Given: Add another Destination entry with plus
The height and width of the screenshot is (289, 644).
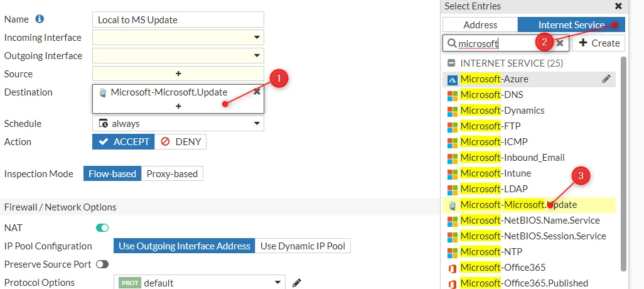Looking at the screenshot, I should point(178,106).
